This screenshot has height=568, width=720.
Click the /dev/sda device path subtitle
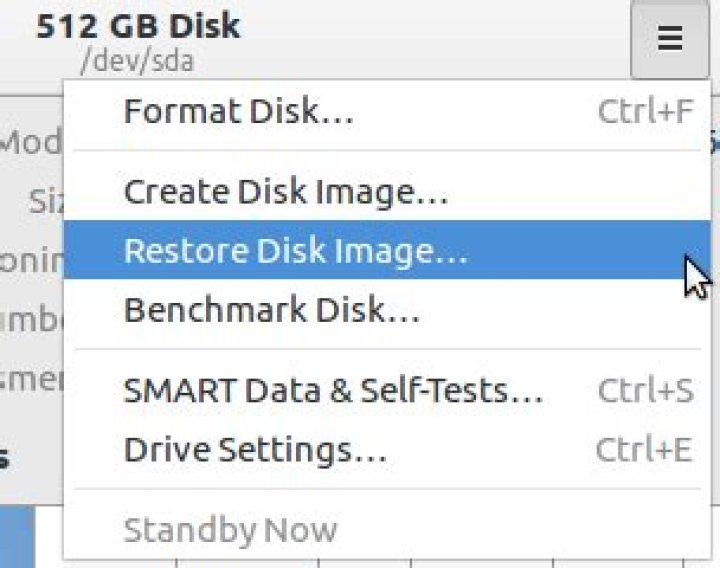(137, 61)
